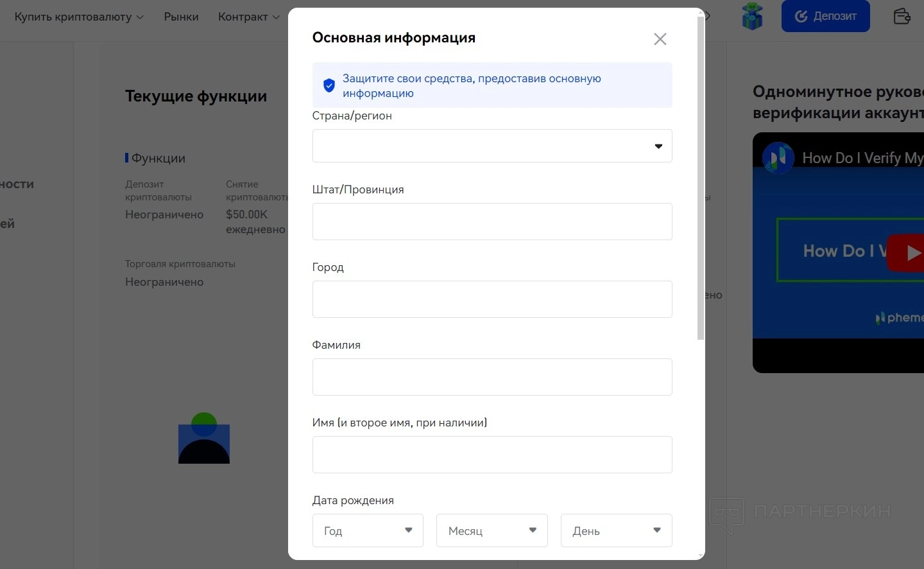Viewport: 924px width, 569px height.
Task: Open the wallet icon in header
Action: 902,16
